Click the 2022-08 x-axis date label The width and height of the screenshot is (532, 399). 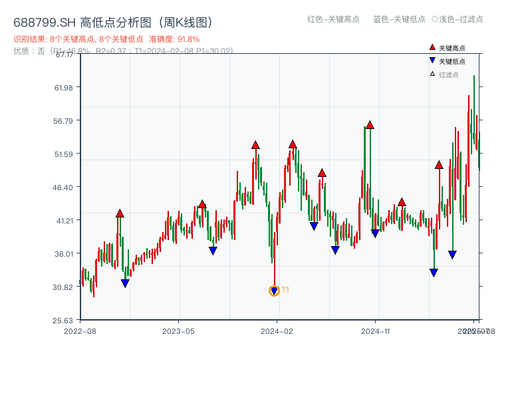tap(80, 331)
